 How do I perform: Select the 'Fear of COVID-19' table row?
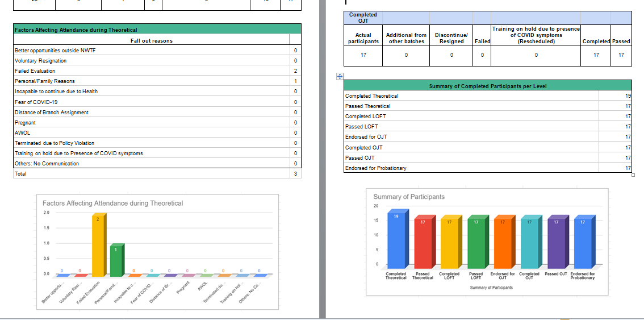pos(157,102)
